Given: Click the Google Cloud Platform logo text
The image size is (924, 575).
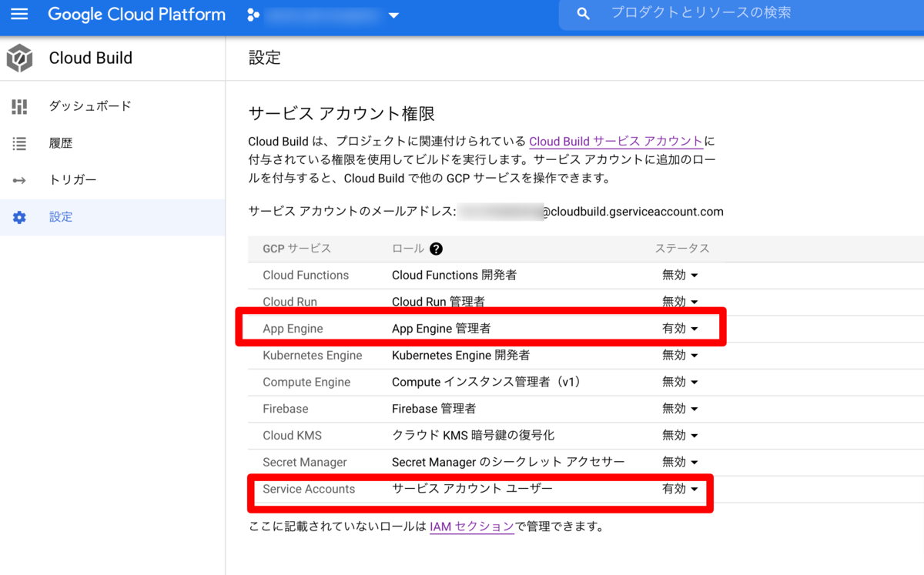Looking at the screenshot, I should click(x=136, y=15).
